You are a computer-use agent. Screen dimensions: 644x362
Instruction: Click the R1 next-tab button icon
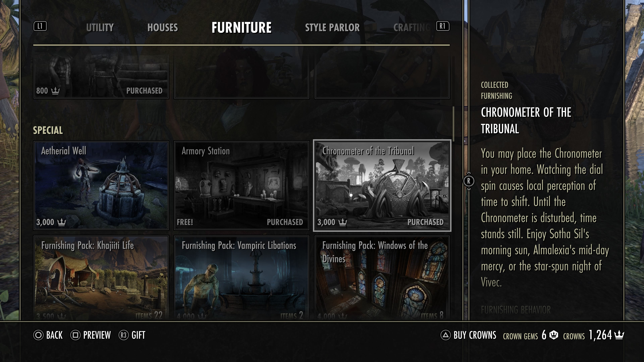(x=443, y=26)
